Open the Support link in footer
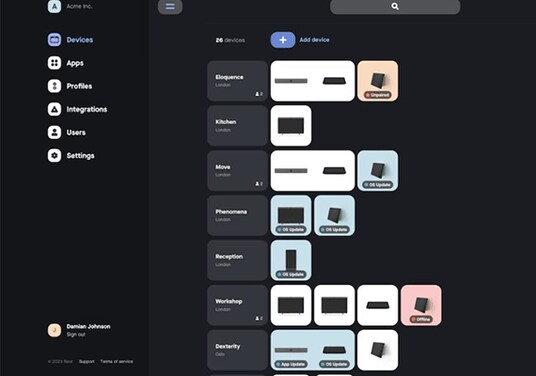This screenshot has height=376, width=536. click(86, 361)
